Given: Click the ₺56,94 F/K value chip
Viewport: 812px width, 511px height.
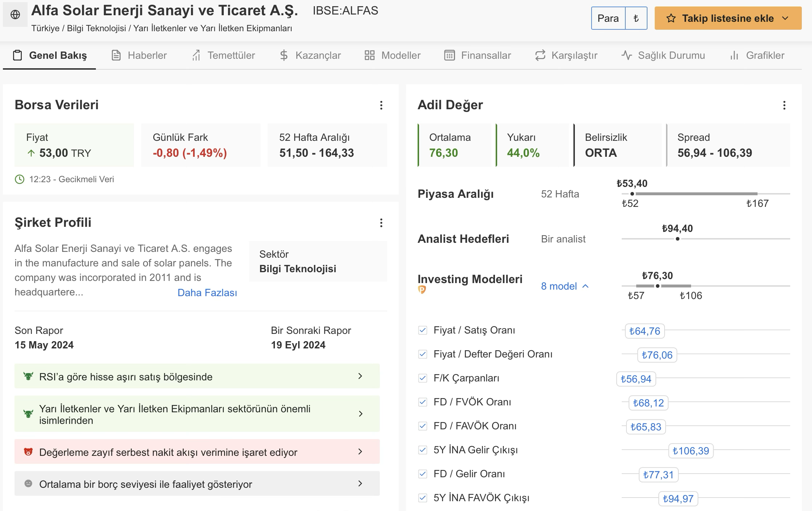Looking at the screenshot, I should pos(636,379).
